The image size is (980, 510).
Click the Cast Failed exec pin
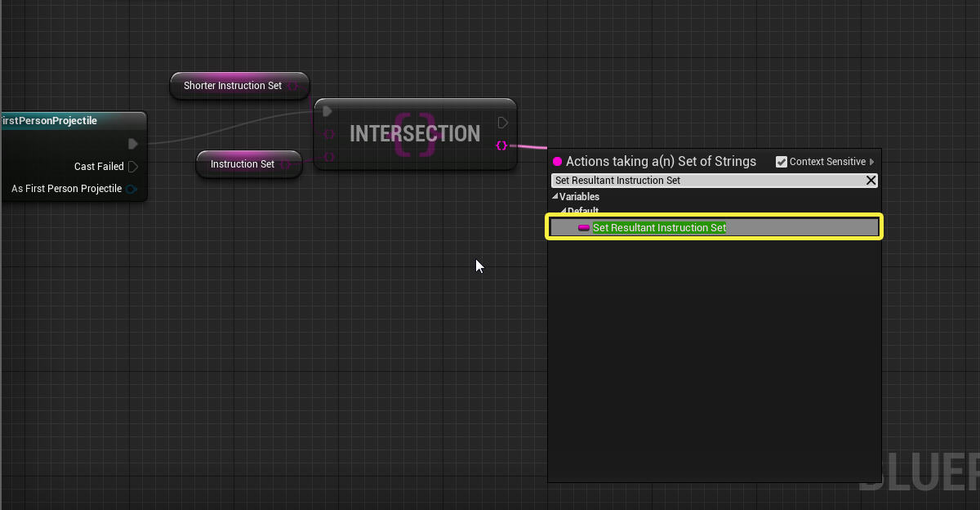coord(133,166)
